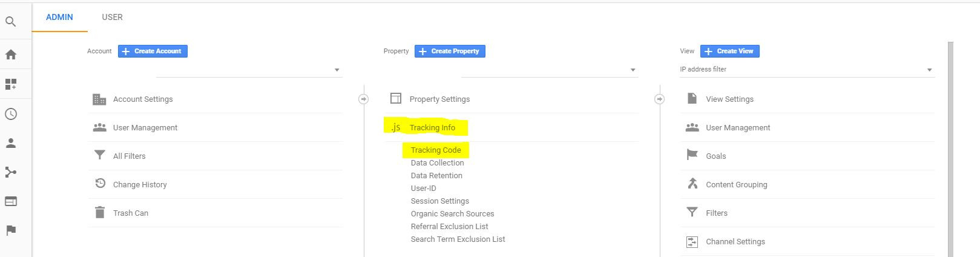Open the Real-time clock icon
The width and height of the screenshot is (980, 257).
(10, 114)
